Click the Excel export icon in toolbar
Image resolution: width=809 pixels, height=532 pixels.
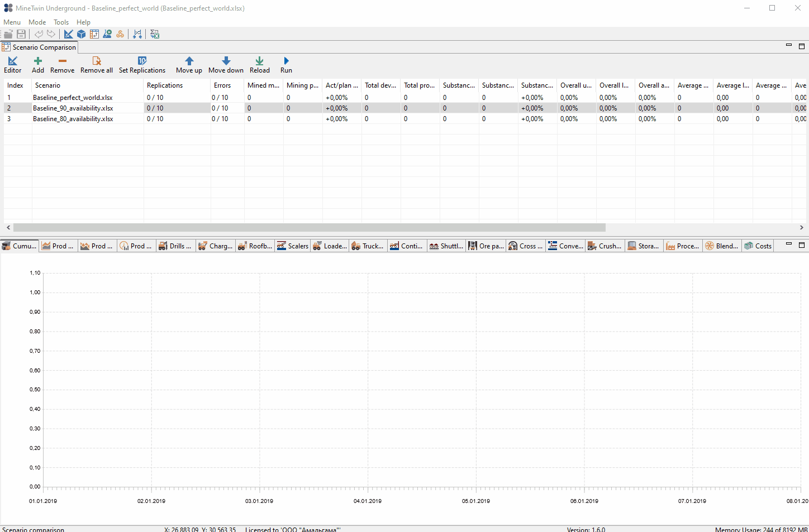[155, 34]
